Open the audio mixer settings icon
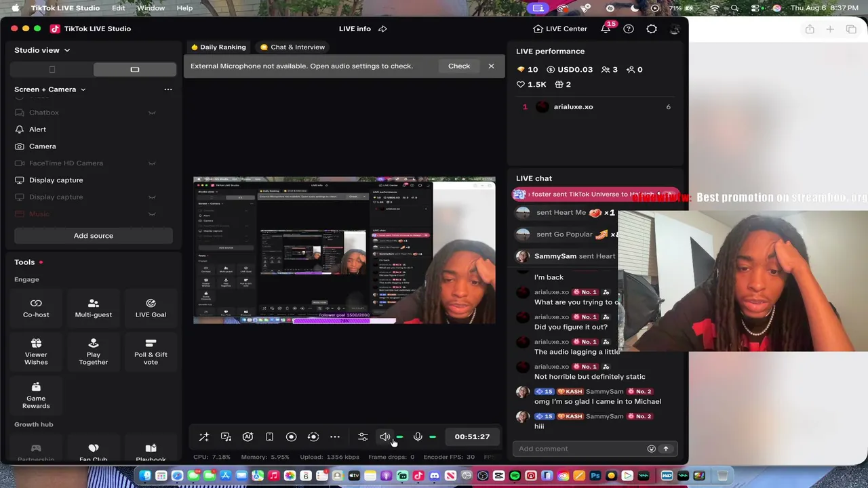868x488 pixels. (363, 437)
